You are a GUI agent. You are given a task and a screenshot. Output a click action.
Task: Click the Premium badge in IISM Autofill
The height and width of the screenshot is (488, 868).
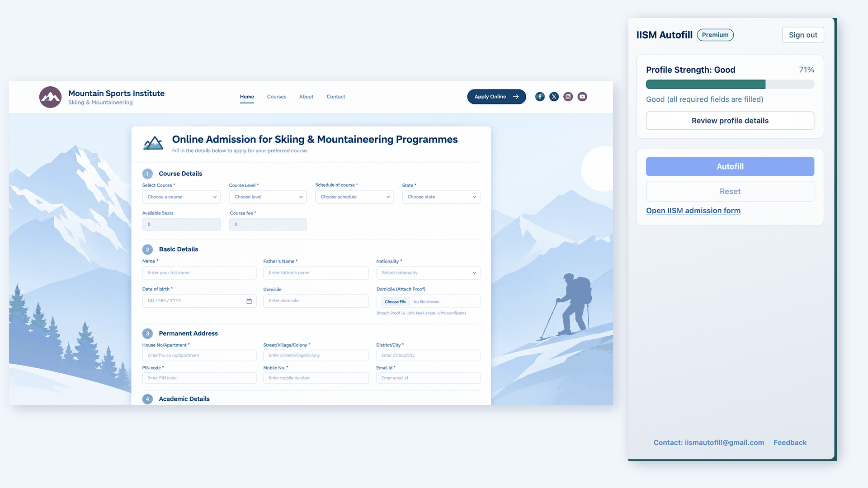(x=715, y=35)
